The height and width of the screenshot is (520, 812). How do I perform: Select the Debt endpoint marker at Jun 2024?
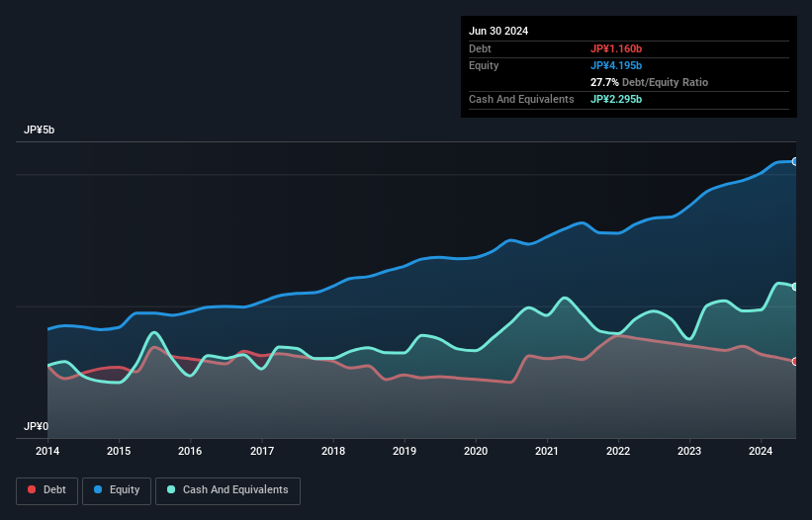795,361
